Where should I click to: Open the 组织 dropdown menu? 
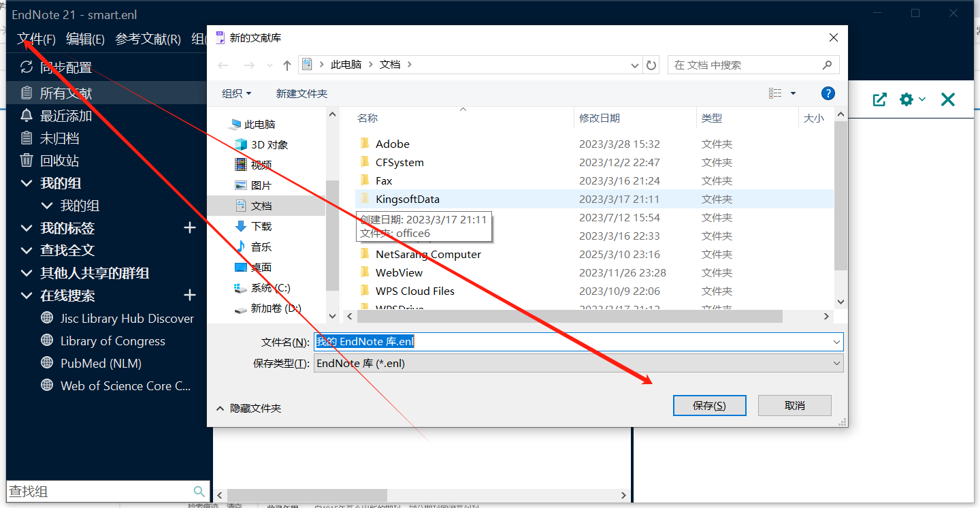pyautogui.click(x=237, y=93)
